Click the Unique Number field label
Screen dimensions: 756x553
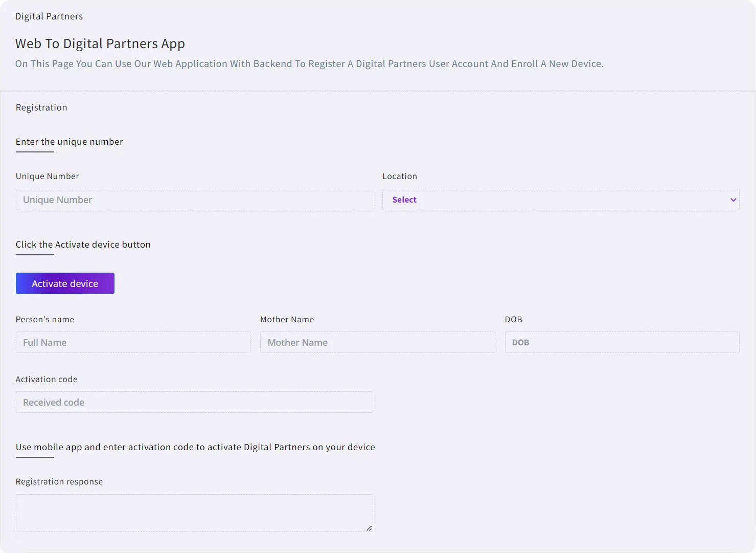point(48,176)
